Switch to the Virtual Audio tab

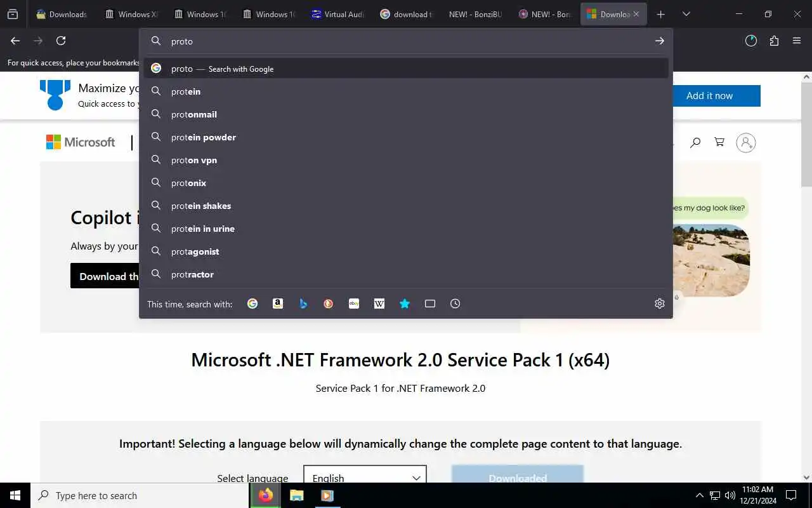point(338,14)
